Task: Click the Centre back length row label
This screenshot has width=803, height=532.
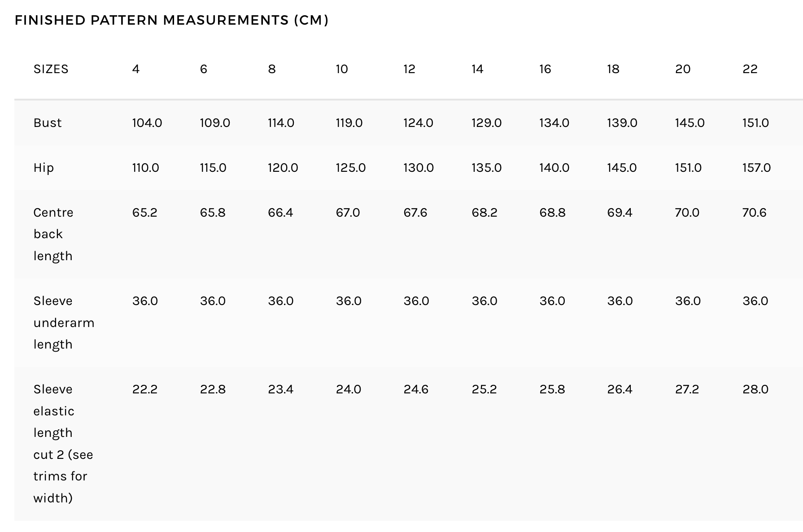Action: coord(53,234)
